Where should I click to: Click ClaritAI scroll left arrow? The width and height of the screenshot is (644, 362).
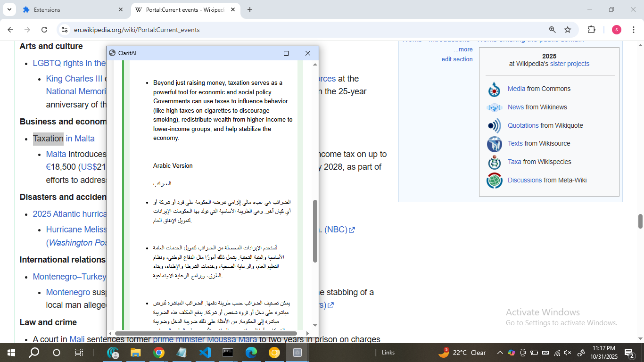click(x=110, y=333)
